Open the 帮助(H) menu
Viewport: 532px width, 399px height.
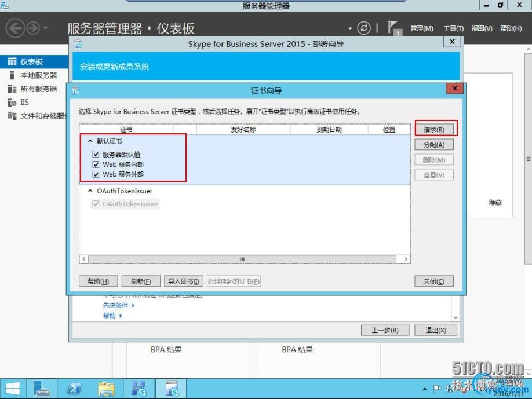pos(511,28)
